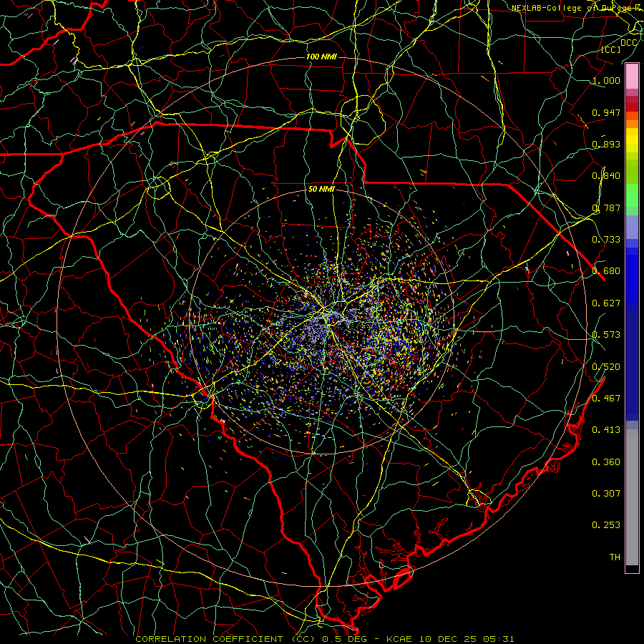This screenshot has width=644, height=644.
Task: Click the 1.000 legend value
Action: (x=606, y=80)
